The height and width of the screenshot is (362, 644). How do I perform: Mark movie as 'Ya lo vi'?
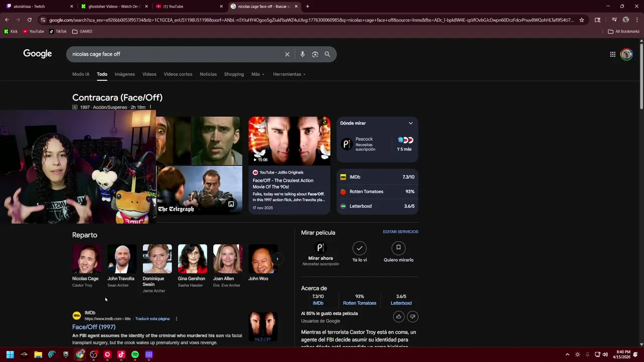point(359,252)
